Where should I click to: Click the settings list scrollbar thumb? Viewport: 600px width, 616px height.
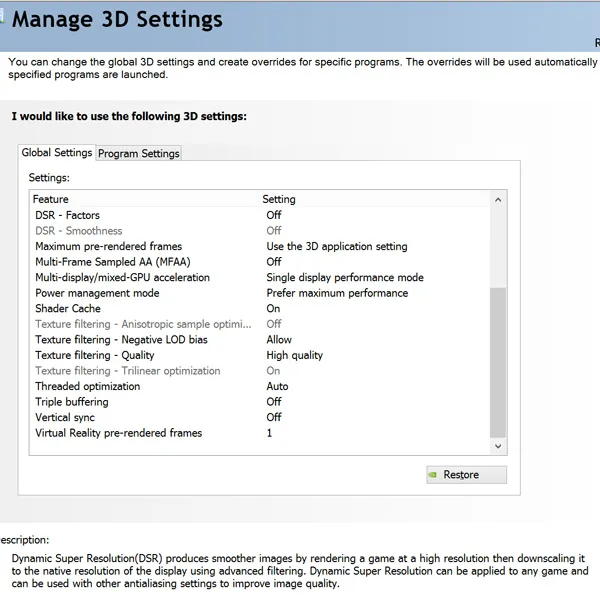(498, 363)
